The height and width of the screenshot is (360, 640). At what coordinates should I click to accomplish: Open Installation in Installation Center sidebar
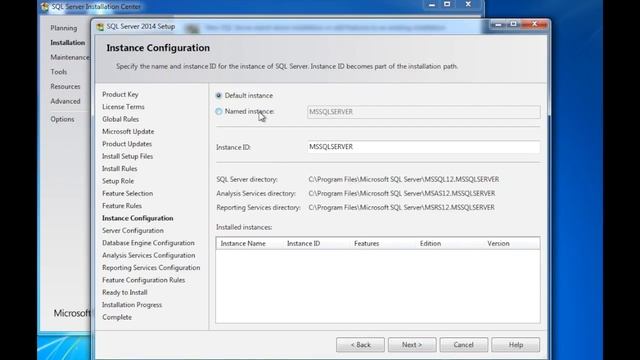[68, 42]
